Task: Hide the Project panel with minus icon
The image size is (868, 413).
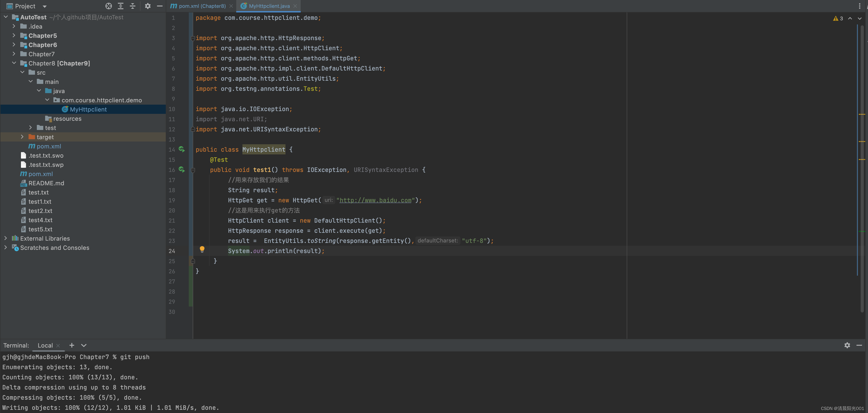Action: pos(160,6)
